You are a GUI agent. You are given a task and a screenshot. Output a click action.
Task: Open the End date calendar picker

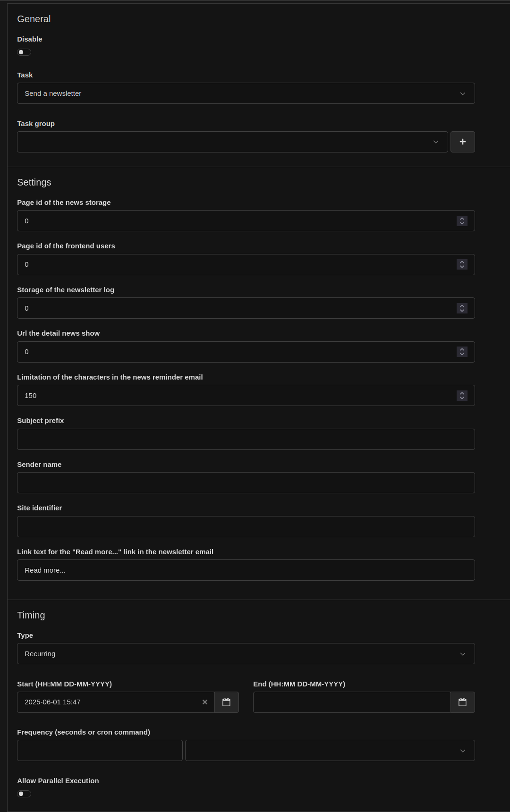click(463, 702)
